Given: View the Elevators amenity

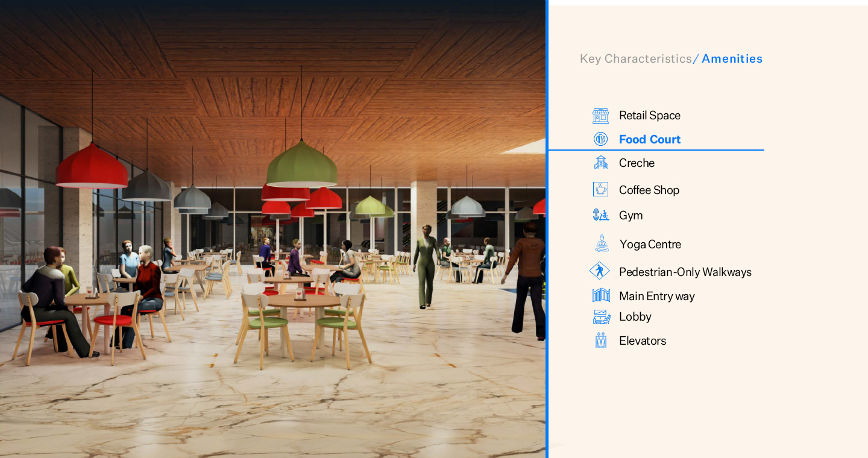Looking at the screenshot, I should pyautogui.click(x=643, y=340).
